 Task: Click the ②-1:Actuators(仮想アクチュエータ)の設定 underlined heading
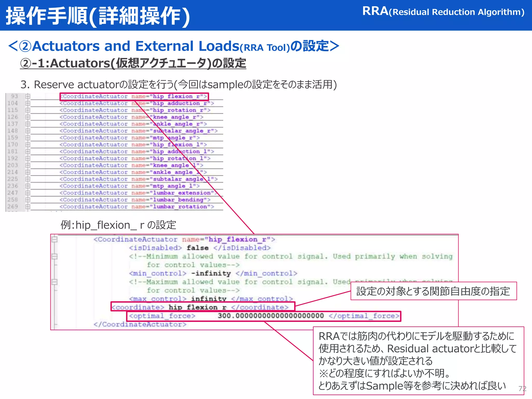(x=133, y=63)
